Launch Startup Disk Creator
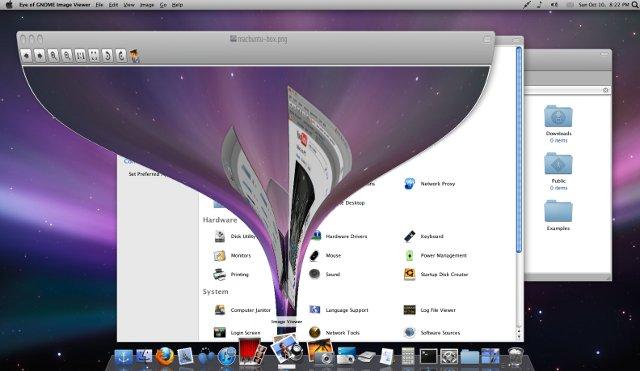The image size is (640, 371). coord(436,274)
